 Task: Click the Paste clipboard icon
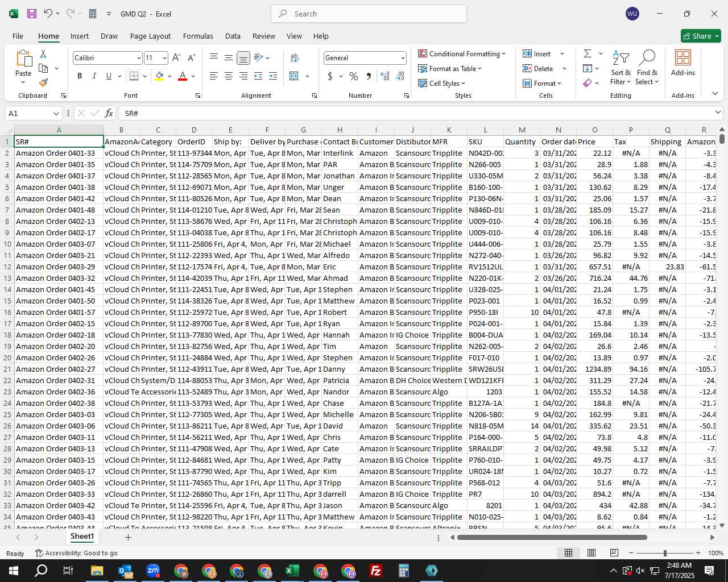click(23, 59)
